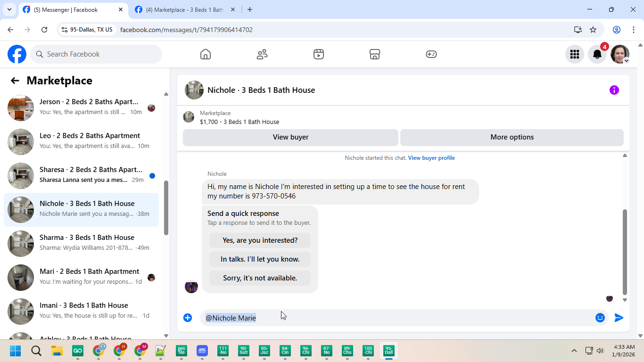Open the volume control in the tray
644x362 pixels.
coord(600,351)
